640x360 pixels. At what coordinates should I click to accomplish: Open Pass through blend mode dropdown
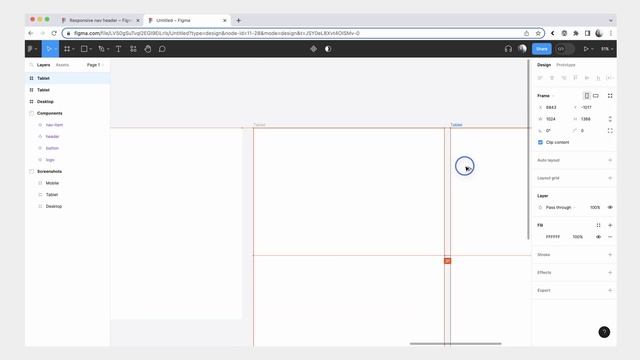pos(560,207)
